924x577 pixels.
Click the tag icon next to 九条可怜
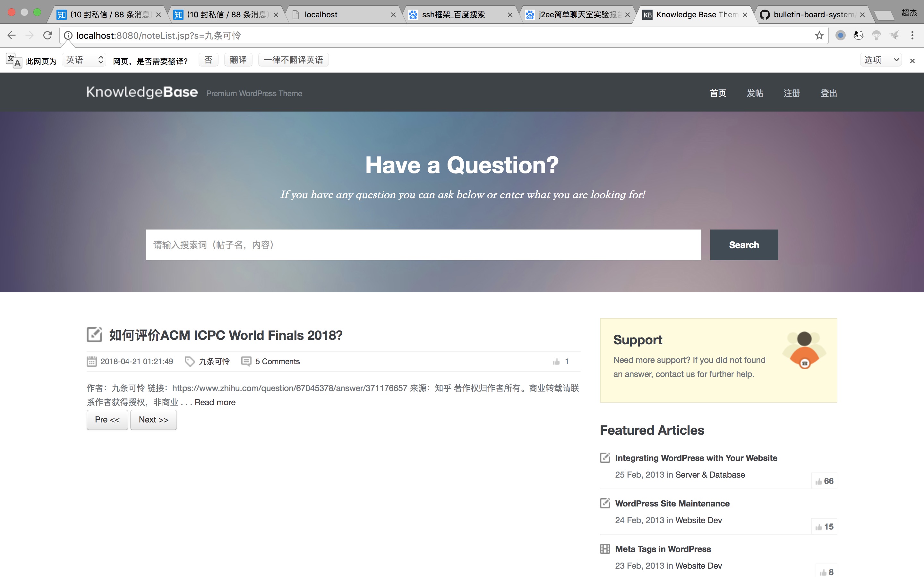[x=189, y=361]
